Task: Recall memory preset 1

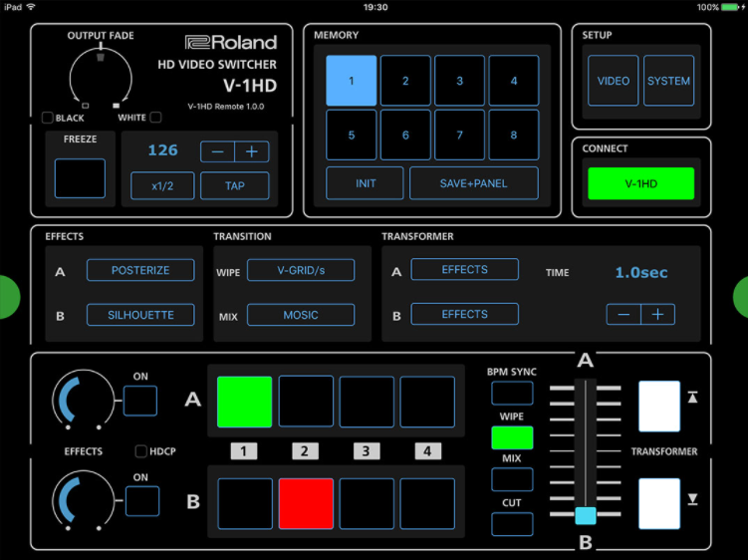Action: tap(352, 80)
